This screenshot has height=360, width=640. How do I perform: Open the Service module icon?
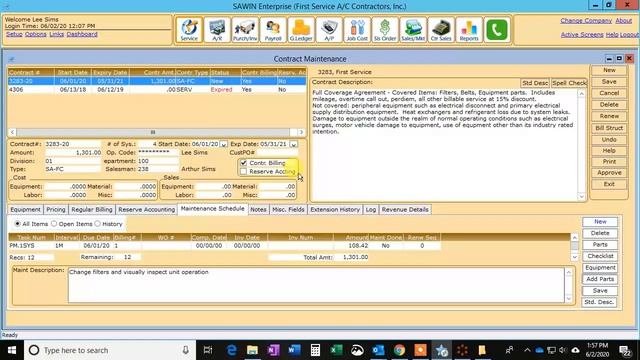click(x=189, y=30)
